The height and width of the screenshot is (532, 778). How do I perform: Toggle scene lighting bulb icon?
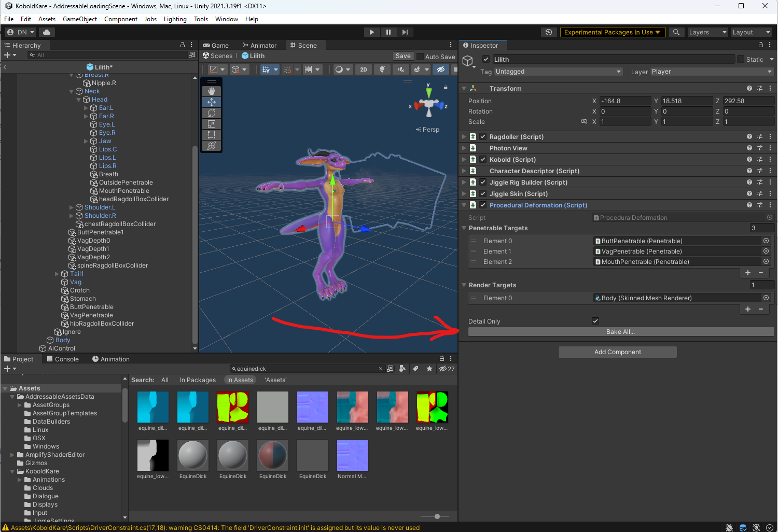(x=382, y=69)
